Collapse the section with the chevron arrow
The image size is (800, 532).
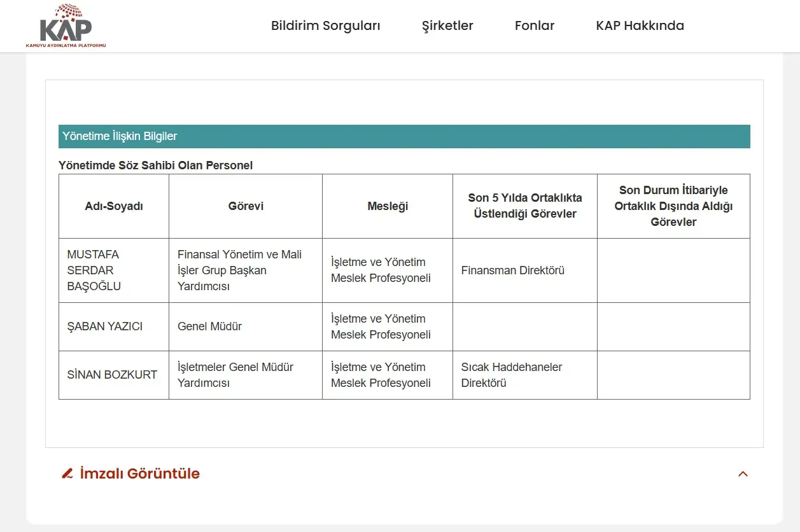pos(743,474)
